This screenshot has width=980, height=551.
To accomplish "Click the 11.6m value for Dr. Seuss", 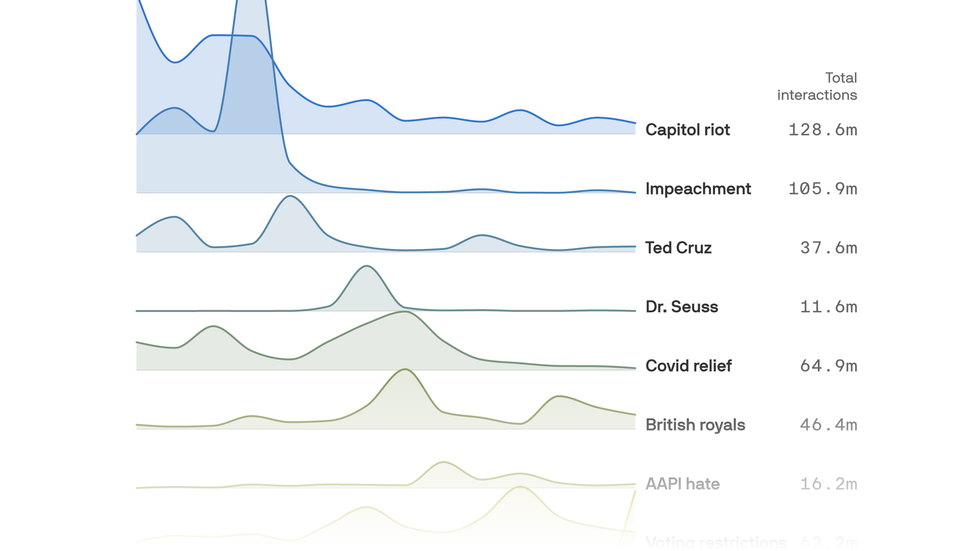I will click(x=828, y=307).
